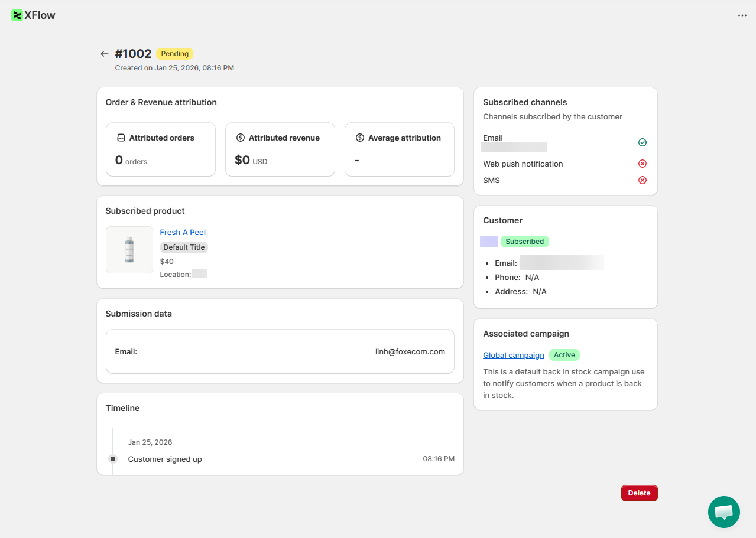Open the Global campaign link
756x538 pixels.
514,355
